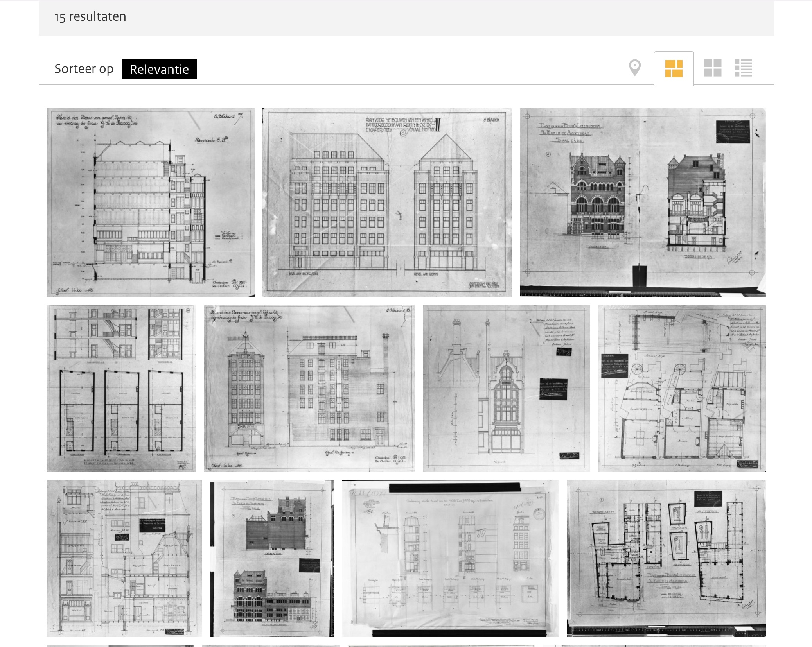Switch to list view icon
Image resolution: width=812 pixels, height=647 pixels.
[743, 68]
